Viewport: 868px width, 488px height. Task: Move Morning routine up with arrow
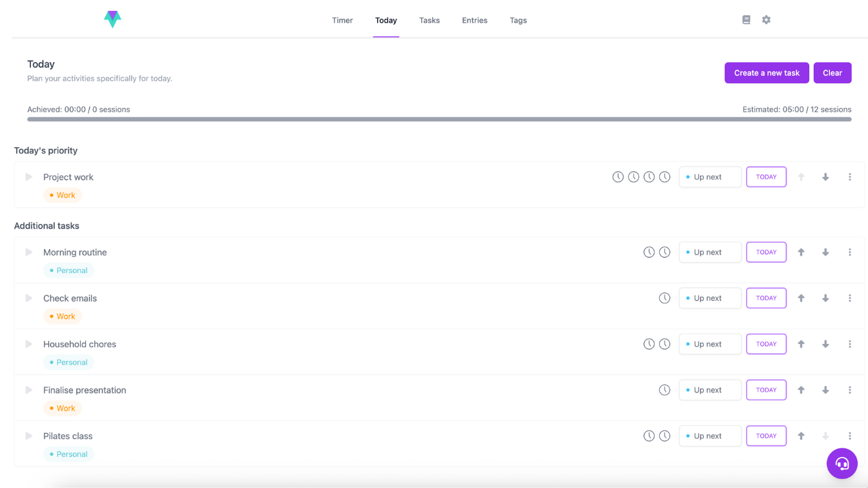(801, 252)
